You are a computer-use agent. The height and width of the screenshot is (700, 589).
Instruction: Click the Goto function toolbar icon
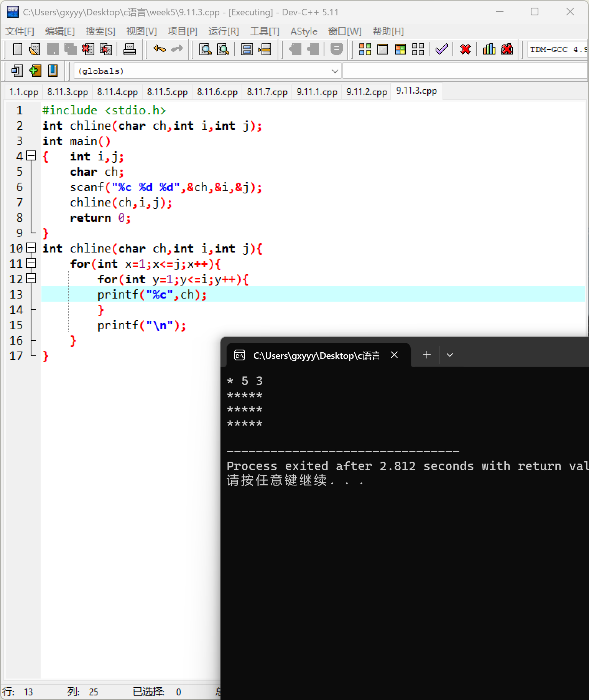247,49
